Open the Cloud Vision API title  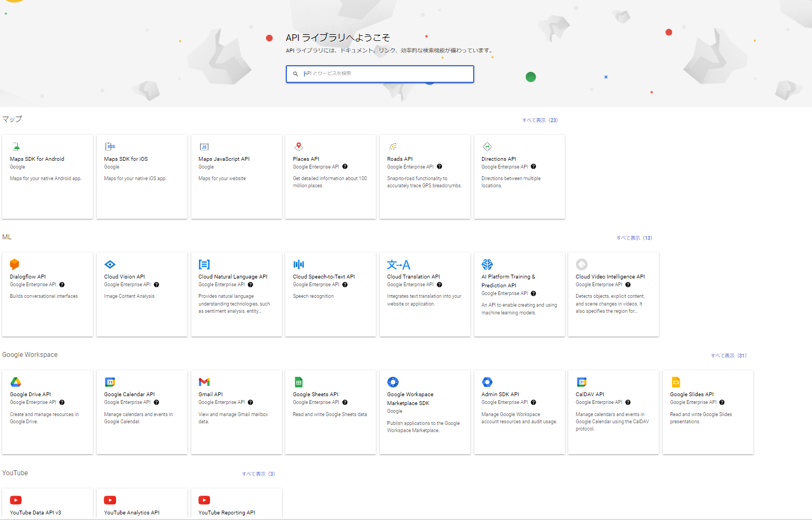coord(124,276)
